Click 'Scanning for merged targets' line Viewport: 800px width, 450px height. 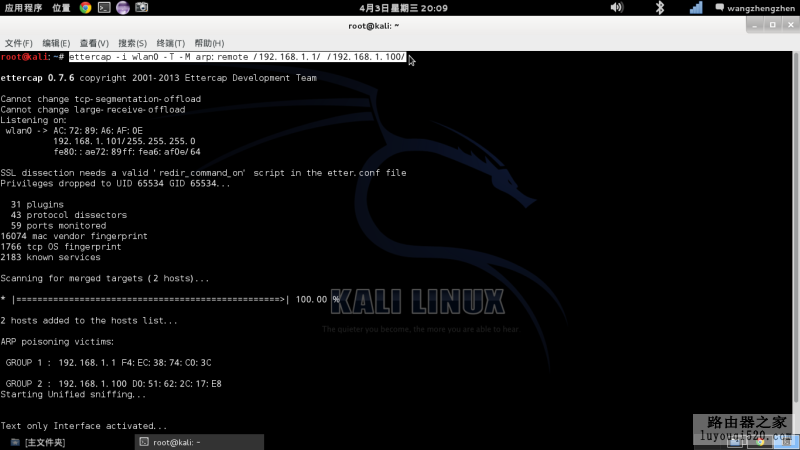[105, 279]
